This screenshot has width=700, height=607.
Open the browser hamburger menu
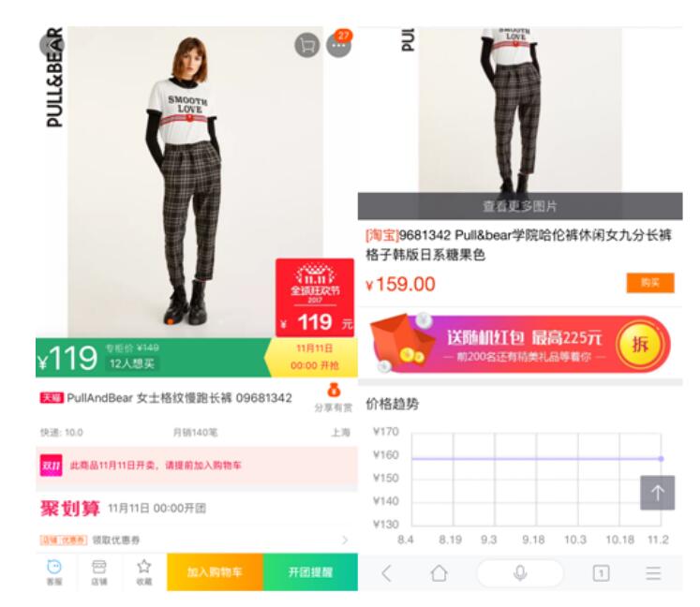click(x=653, y=573)
